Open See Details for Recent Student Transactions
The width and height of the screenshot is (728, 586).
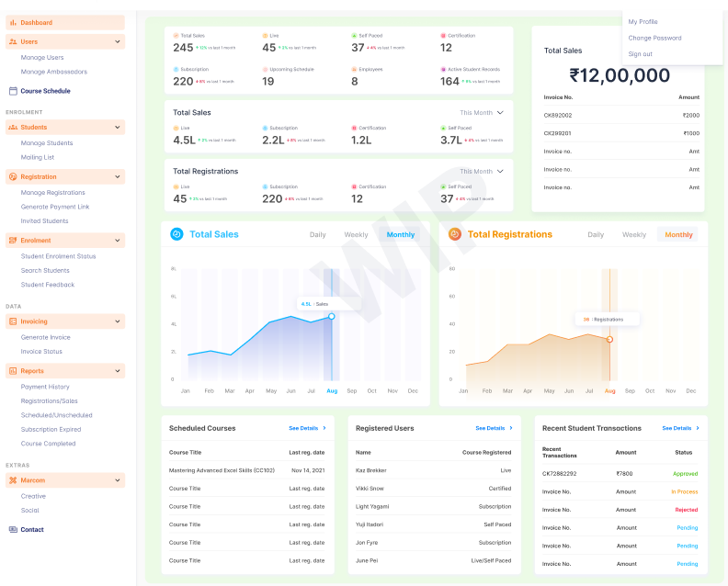pos(680,428)
